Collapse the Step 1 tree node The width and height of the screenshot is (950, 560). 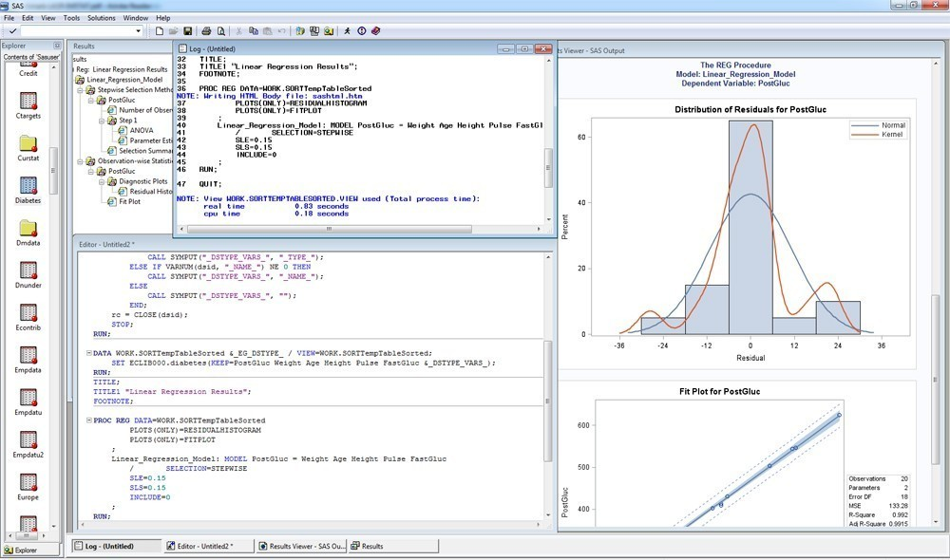coord(102,121)
